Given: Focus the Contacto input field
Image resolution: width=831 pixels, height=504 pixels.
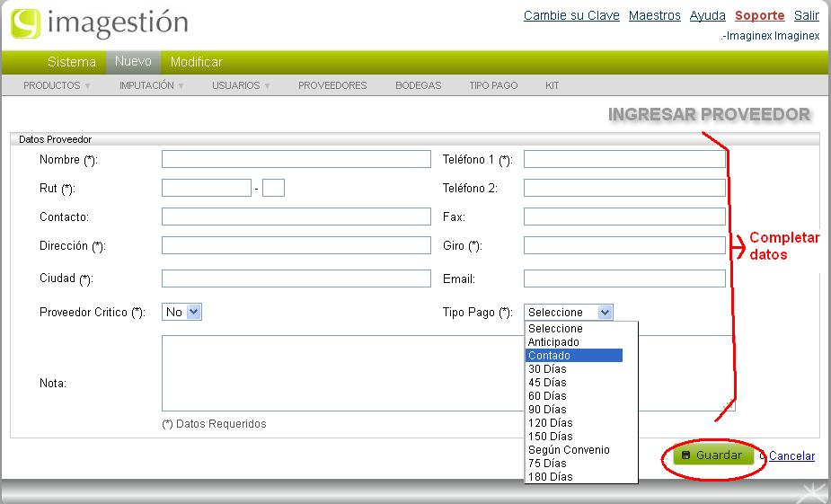Looking at the screenshot, I should point(296,217).
